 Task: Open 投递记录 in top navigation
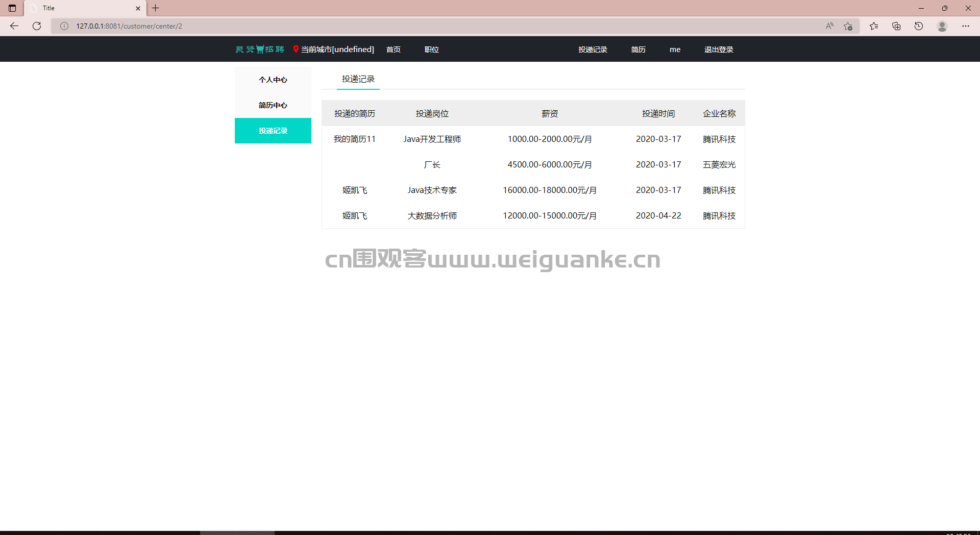tap(593, 50)
